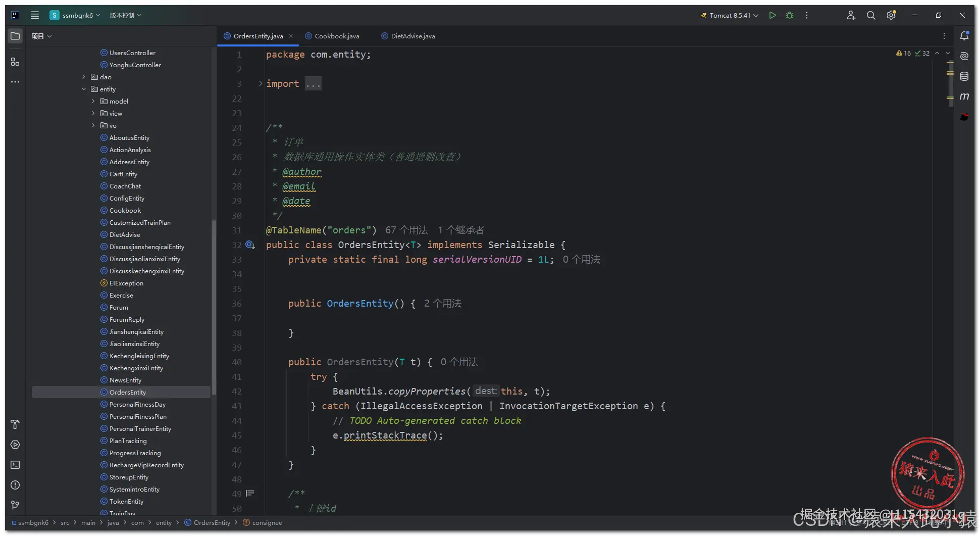The height and width of the screenshot is (536, 980).
Task: Click the line 49 gutter doc-render icon
Action: click(250, 494)
